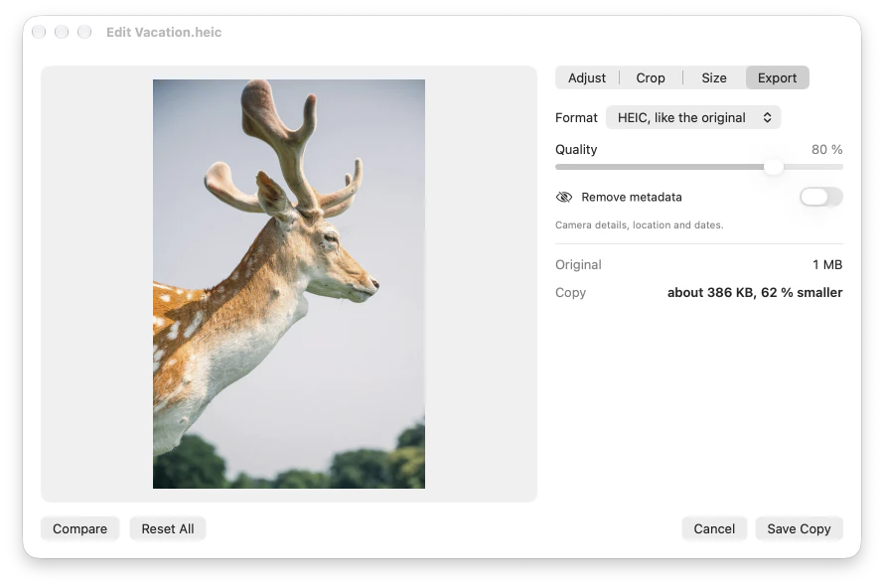Click the 'Quality' label
Screen dimensions: 884x588
[576, 149]
